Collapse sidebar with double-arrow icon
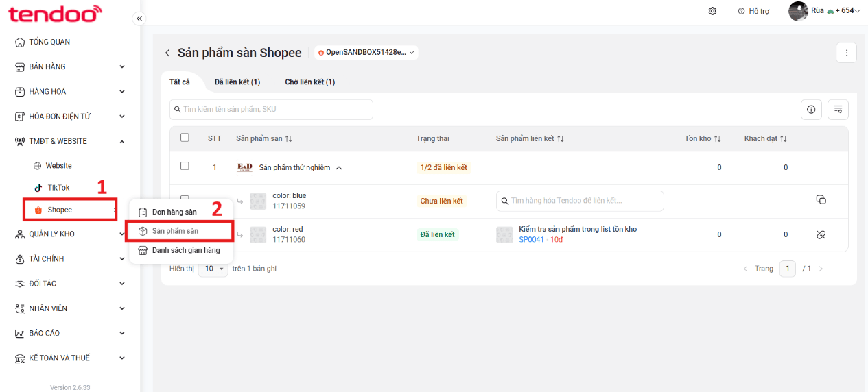This screenshot has height=392, width=868. tap(139, 19)
